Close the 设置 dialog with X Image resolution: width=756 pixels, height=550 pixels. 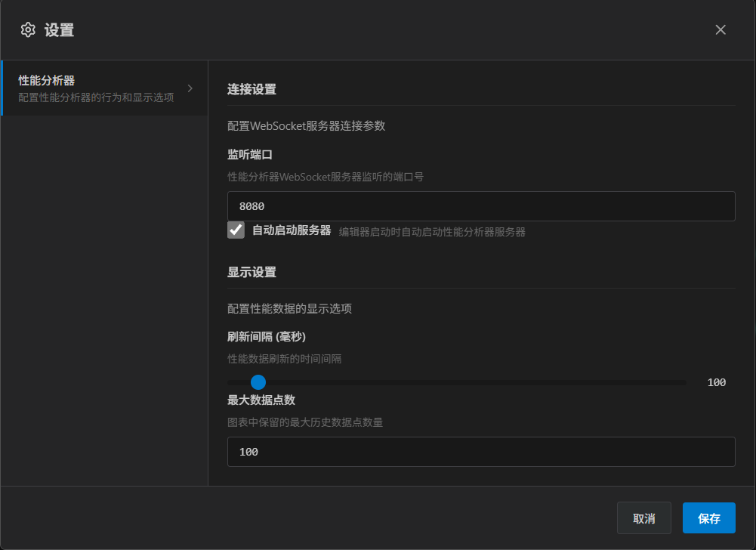pos(721,29)
